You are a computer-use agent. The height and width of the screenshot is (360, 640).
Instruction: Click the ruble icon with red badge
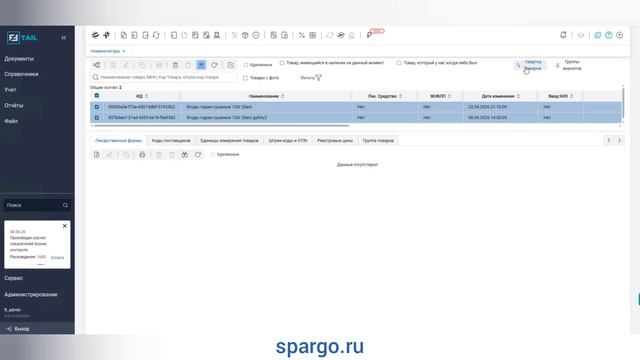369,35
